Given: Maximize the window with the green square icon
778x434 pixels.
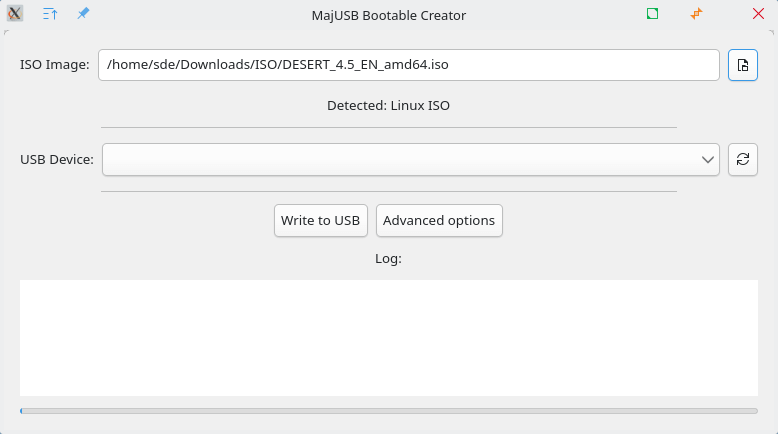Looking at the screenshot, I should click(x=652, y=15).
